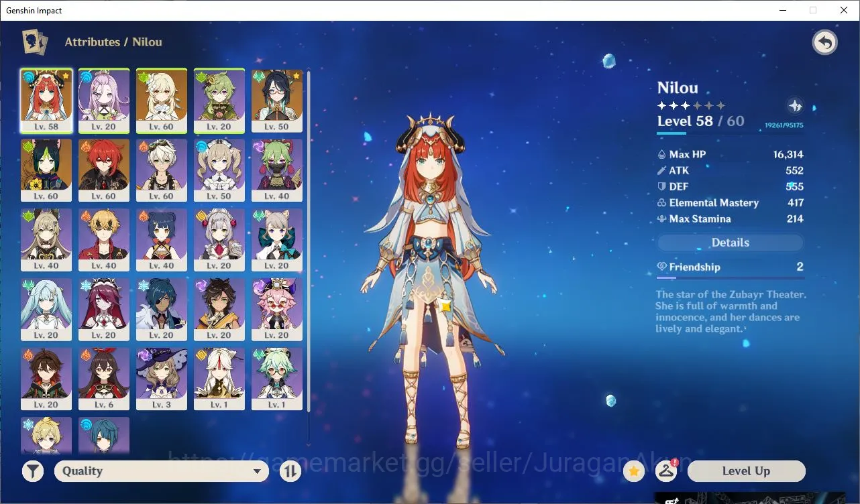Screen dimensions: 860x504
Task: Select Xianyun portrait with glasses Lv. 50
Action: 277,101
